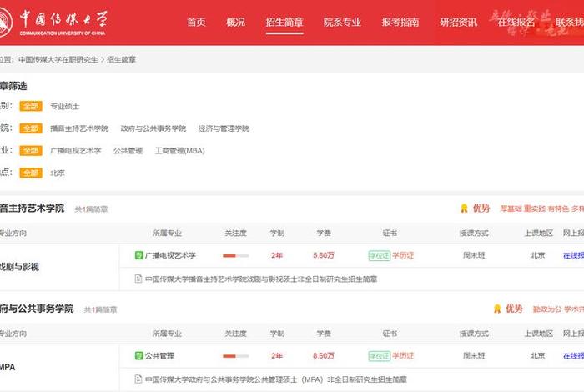
Task: Click 2年 in the 广播电视艺术学 row
Action: [x=277, y=255]
